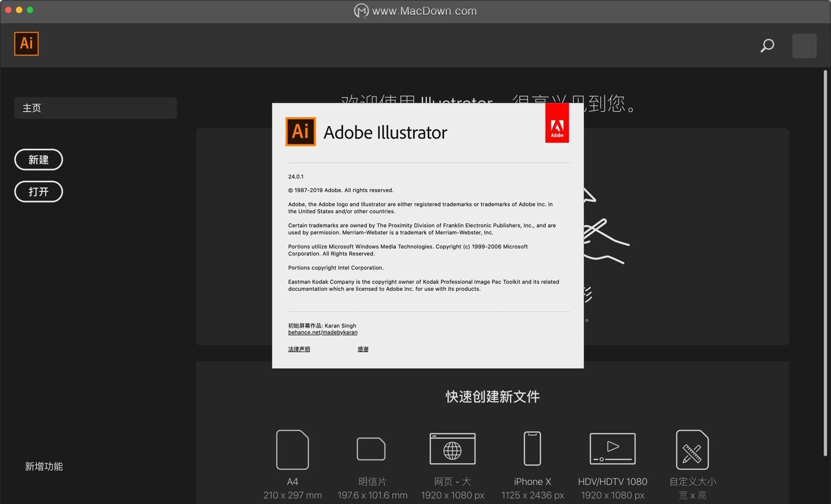
Task: Click the © 1987-2019 Adobe copyright line
Action: click(x=341, y=190)
